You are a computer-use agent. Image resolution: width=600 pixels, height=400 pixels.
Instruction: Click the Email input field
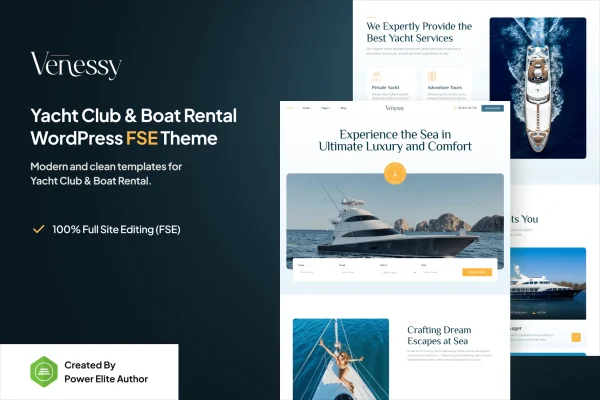356,272
